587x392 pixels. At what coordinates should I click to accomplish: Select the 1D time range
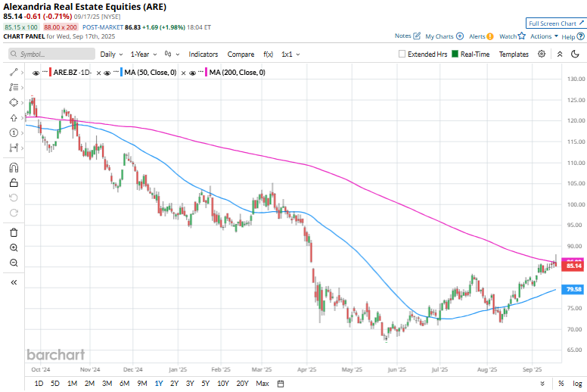pos(39,384)
